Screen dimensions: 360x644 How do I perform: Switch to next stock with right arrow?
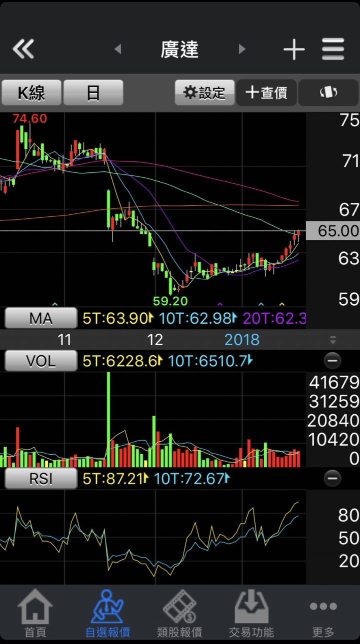pyautogui.click(x=242, y=49)
